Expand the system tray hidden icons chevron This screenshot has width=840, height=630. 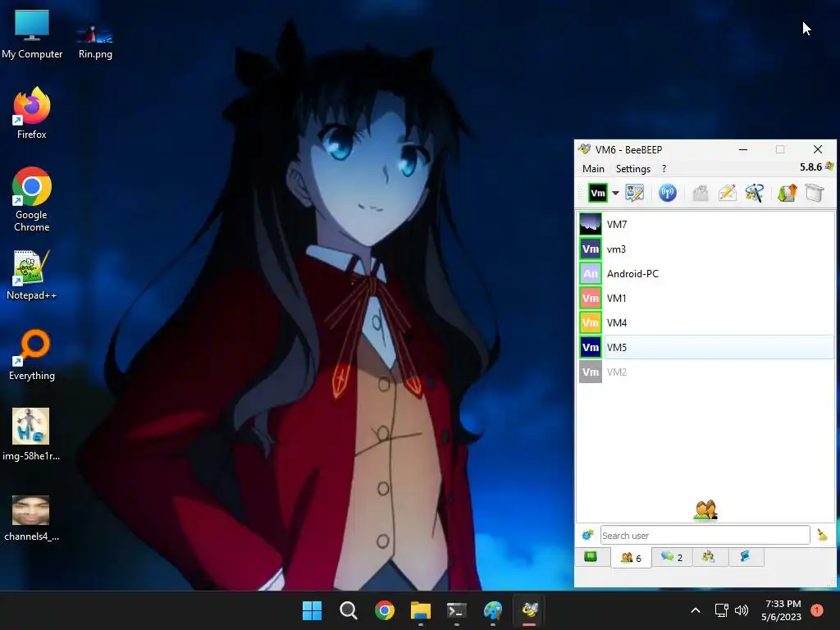coord(696,610)
